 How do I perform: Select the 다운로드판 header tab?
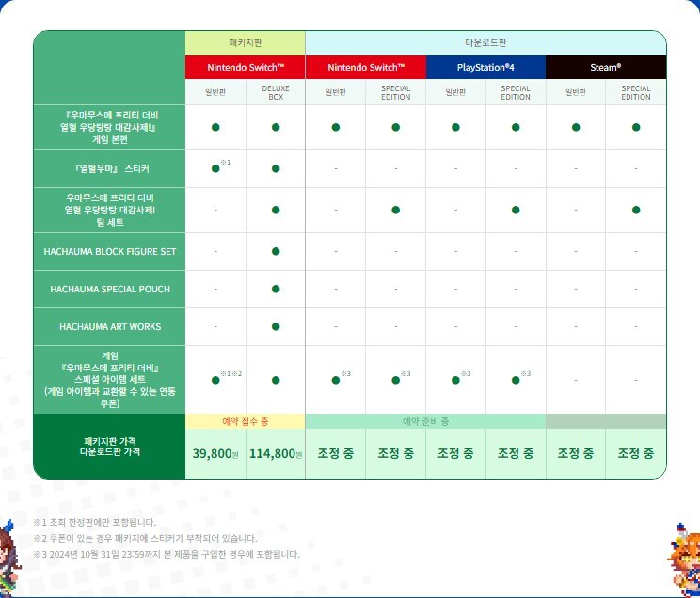485,43
